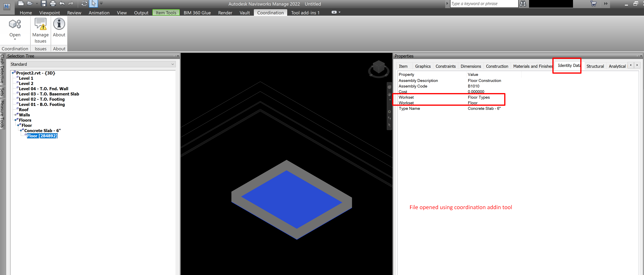Viewport: 644px width, 275px height.
Task: Click the Print icon in quick access toolbar
Action: (x=53, y=4)
